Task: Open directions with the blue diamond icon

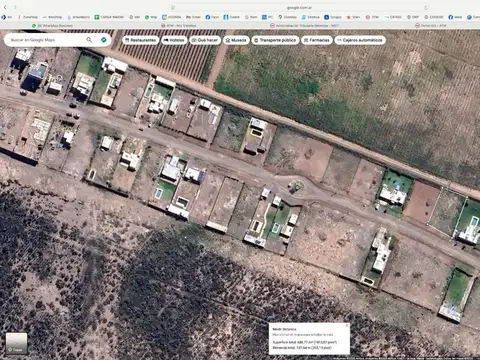Action: [104, 40]
